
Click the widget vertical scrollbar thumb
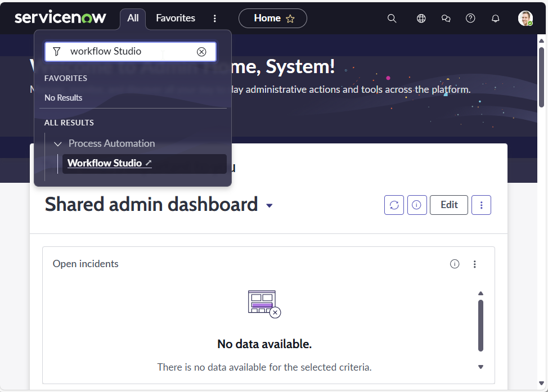(x=480, y=325)
